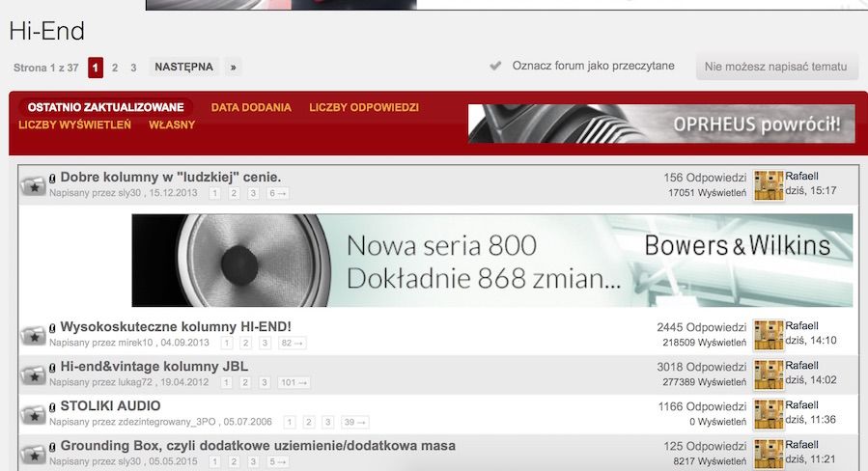Open Rafaell avatar on Dobre kolumny row
Screen dimensions: 868x471
point(769,185)
